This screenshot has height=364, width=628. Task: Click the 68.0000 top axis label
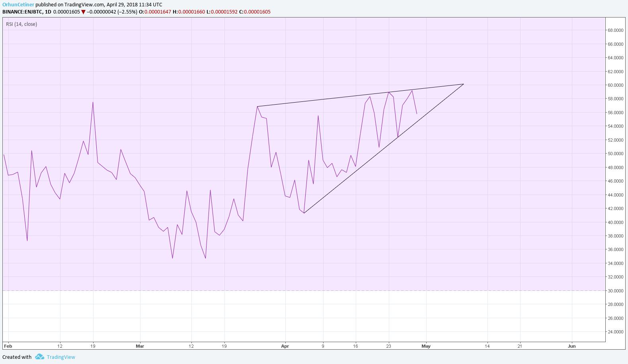pyautogui.click(x=615, y=30)
